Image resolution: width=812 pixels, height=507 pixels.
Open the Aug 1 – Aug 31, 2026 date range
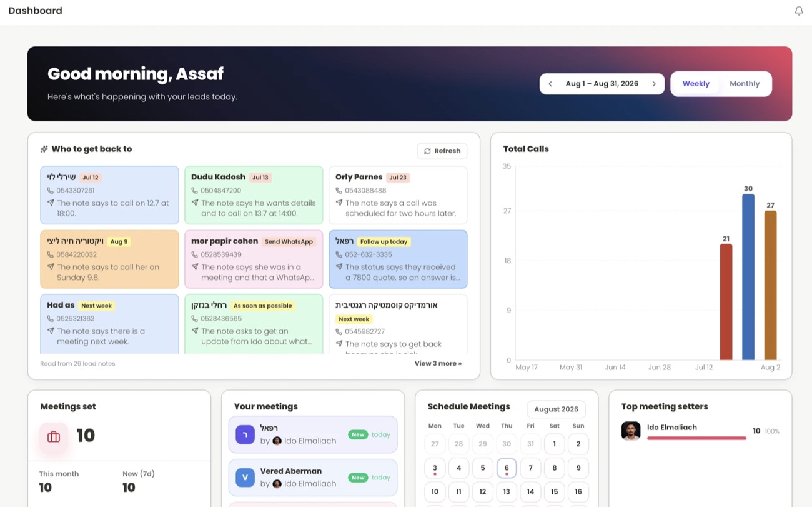(602, 84)
